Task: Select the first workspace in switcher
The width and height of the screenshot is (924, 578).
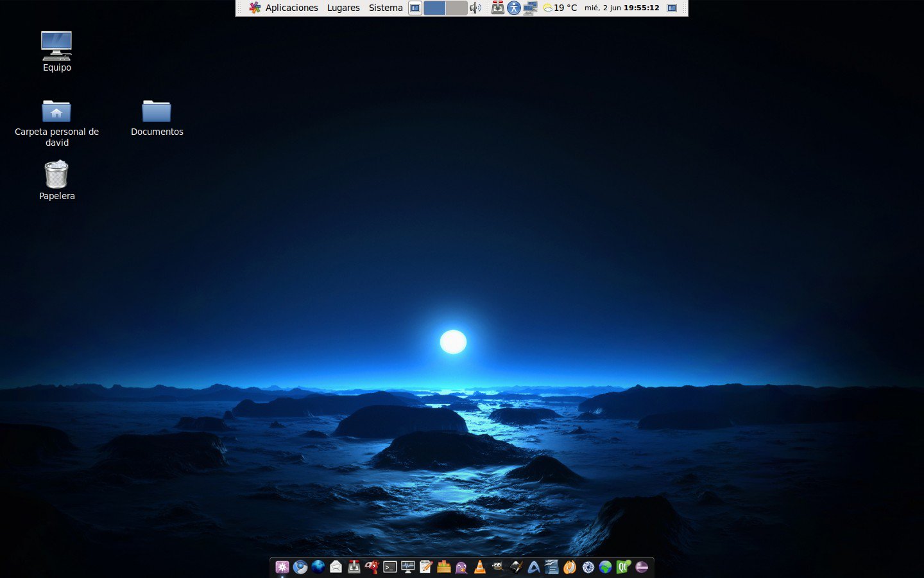Action: [434, 8]
